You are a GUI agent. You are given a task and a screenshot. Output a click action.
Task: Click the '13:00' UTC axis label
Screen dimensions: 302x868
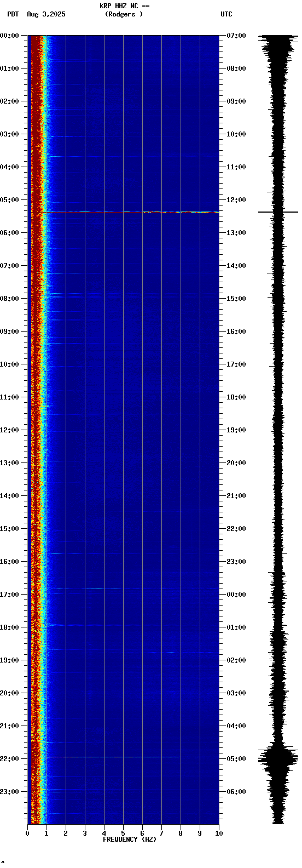pyautogui.click(x=236, y=233)
